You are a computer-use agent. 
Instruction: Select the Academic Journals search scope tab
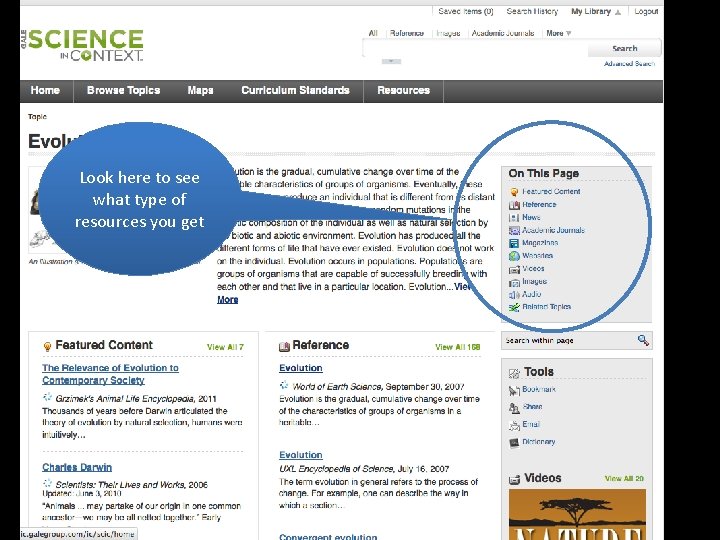click(503, 33)
